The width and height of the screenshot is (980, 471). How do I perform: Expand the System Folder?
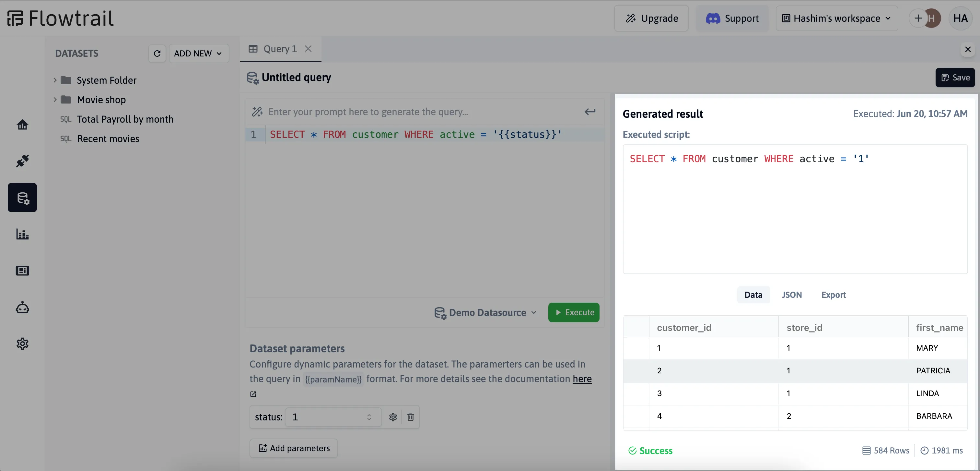click(55, 80)
